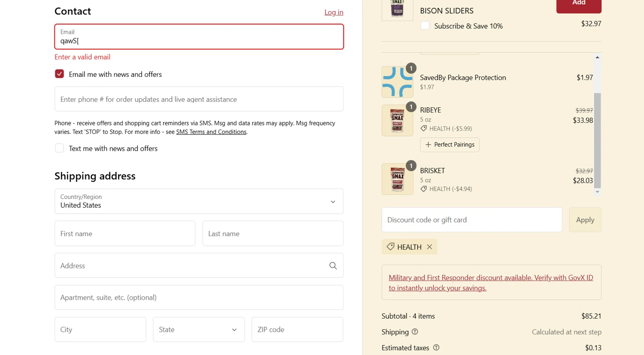The height and width of the screenshot is (355, 644).
Task: Click the Enter a valid email error message
Action: point(82,57)
